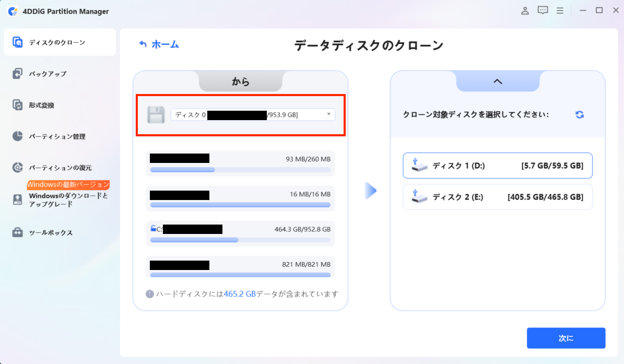
Task: Click the refresh disk list icon
Action: (580, 115)
